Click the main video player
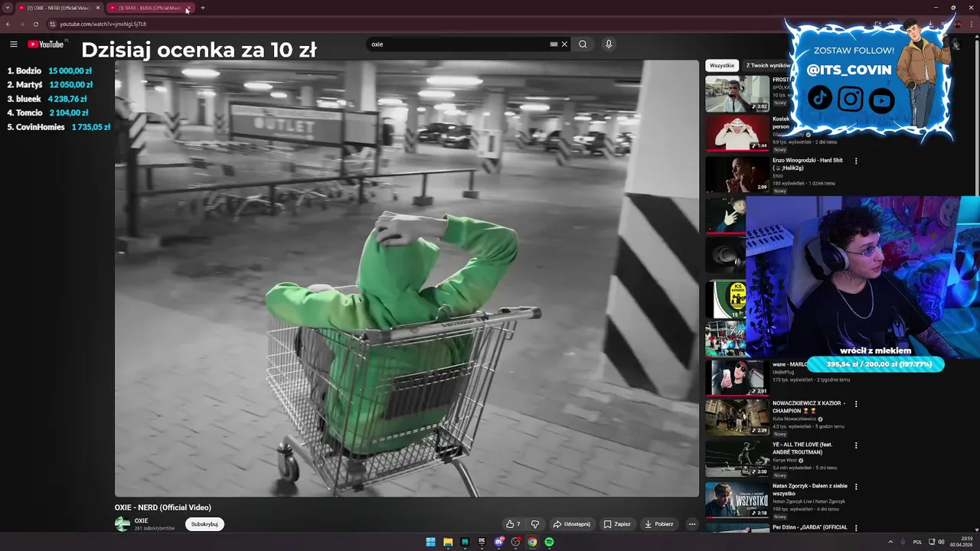This screenshot has width=980, height=551. click(x=407, y=279)
